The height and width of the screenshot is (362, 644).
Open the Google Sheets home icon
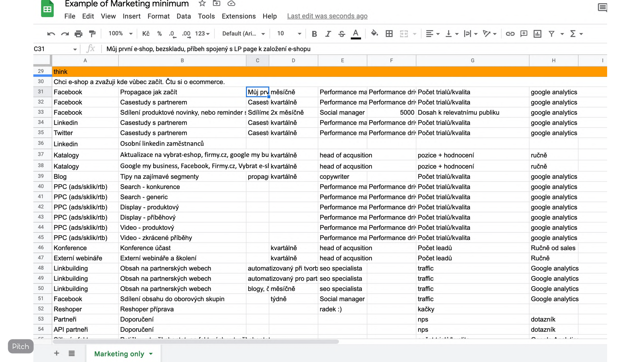(47, 9)
